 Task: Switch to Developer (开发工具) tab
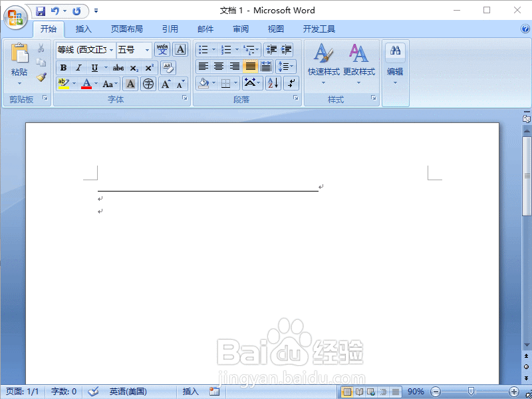coord(319,29)
